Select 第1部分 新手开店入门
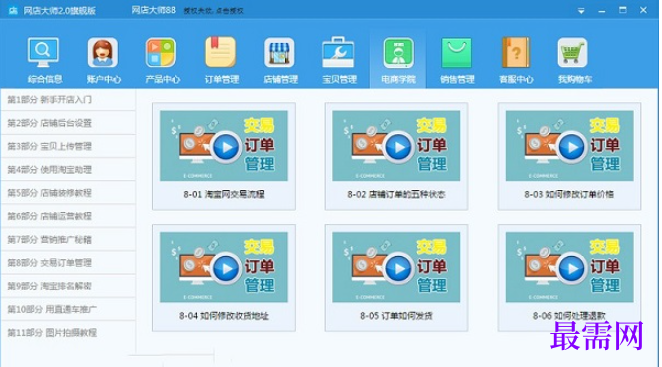 [68, 100]
